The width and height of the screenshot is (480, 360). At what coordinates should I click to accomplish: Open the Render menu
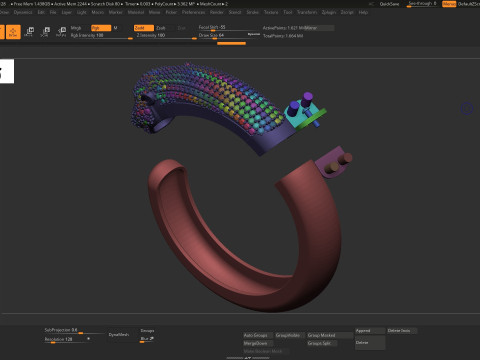pyautogui.click(x=217, y=12)
